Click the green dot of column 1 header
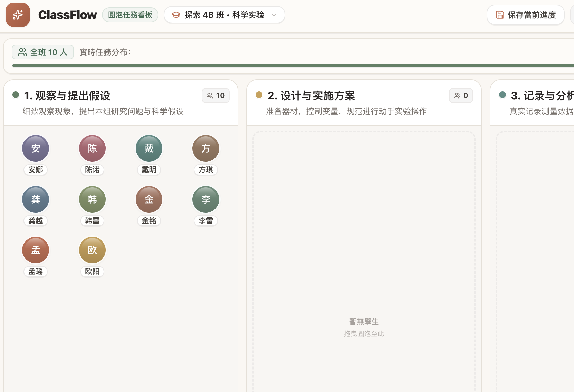 (x=16, y=95)
